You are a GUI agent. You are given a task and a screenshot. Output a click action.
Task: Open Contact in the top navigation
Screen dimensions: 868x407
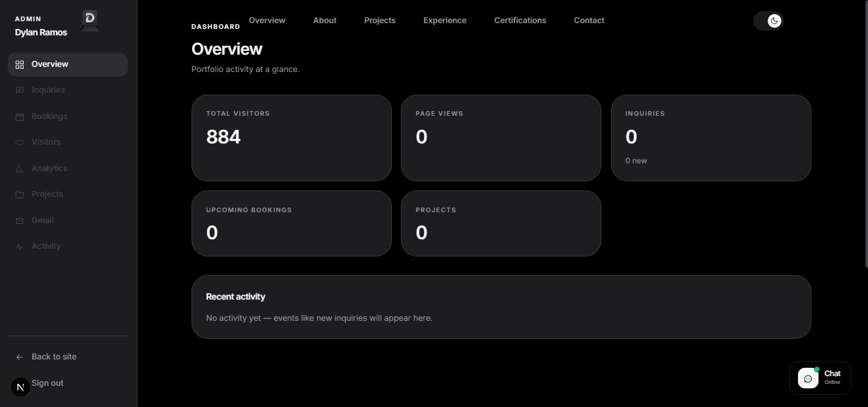coord(589,20)
